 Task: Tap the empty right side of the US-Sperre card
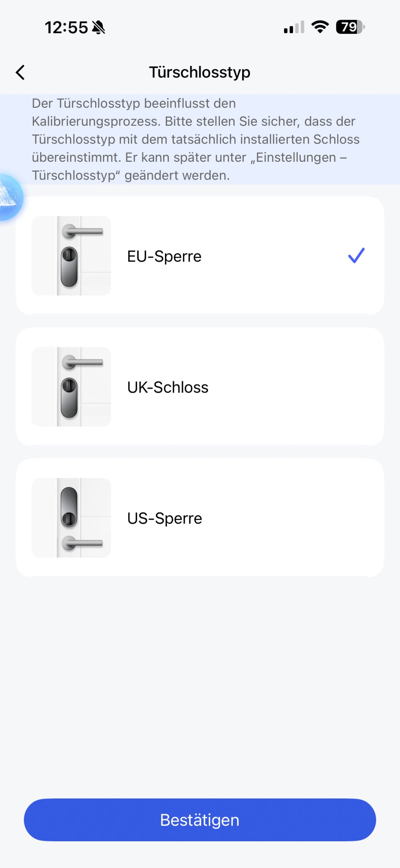pyautogui.click(x=305, y=518)
